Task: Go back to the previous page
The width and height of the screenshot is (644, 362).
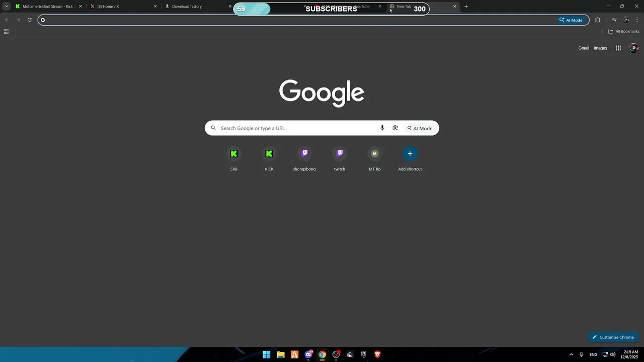Action: [x=7, y=20]
